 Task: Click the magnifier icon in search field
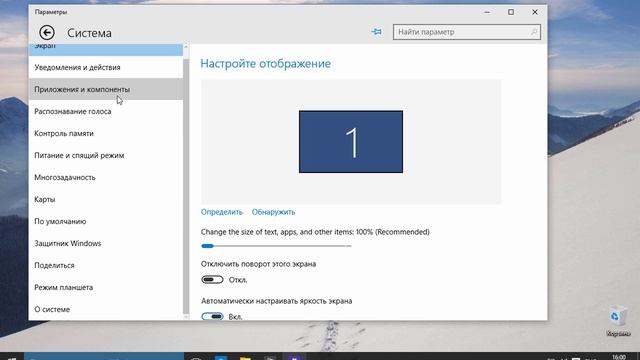[533, 32]
